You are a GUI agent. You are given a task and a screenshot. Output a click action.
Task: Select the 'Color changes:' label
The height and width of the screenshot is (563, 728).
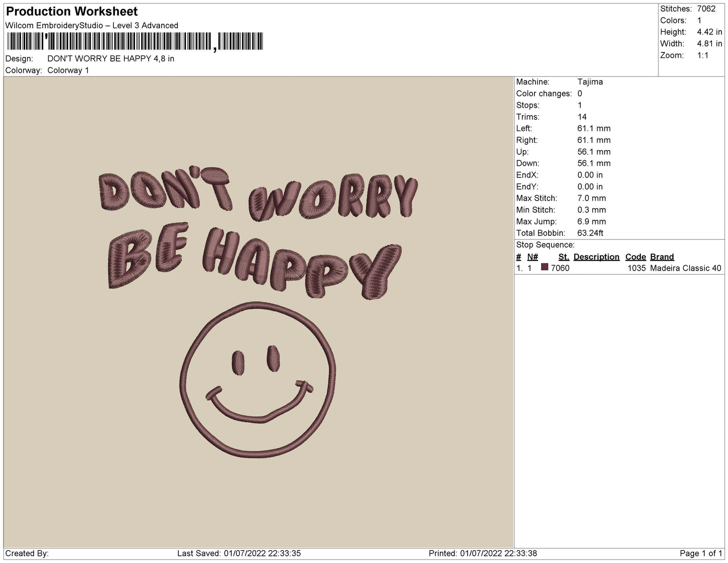[x=544, y=93]
